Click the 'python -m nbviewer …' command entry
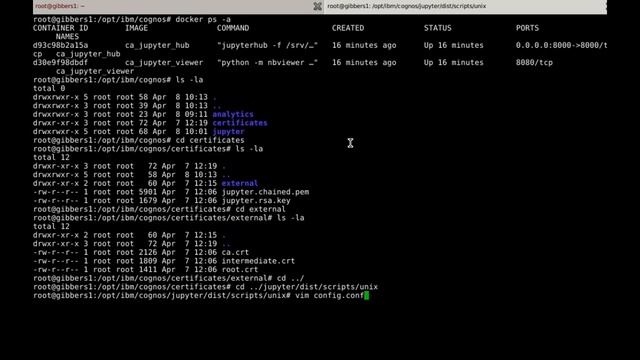 point(267,62)
